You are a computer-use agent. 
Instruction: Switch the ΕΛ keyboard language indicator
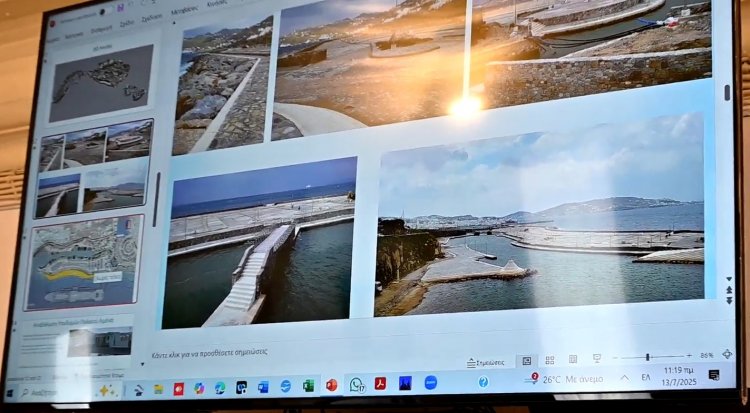[645, 378]
